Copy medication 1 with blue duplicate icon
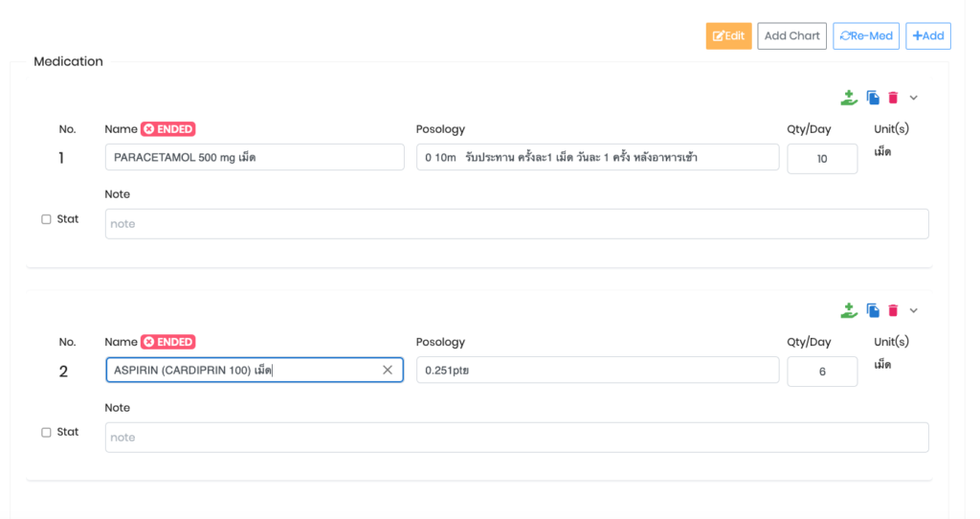This screenshot has height=519, width=980. [x=873, y=98]
